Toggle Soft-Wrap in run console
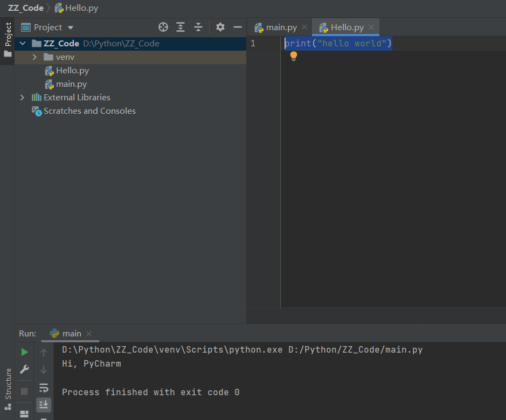The width and height of the screenshot is (506, 420). pyautogui.click(x=44, y=388)
